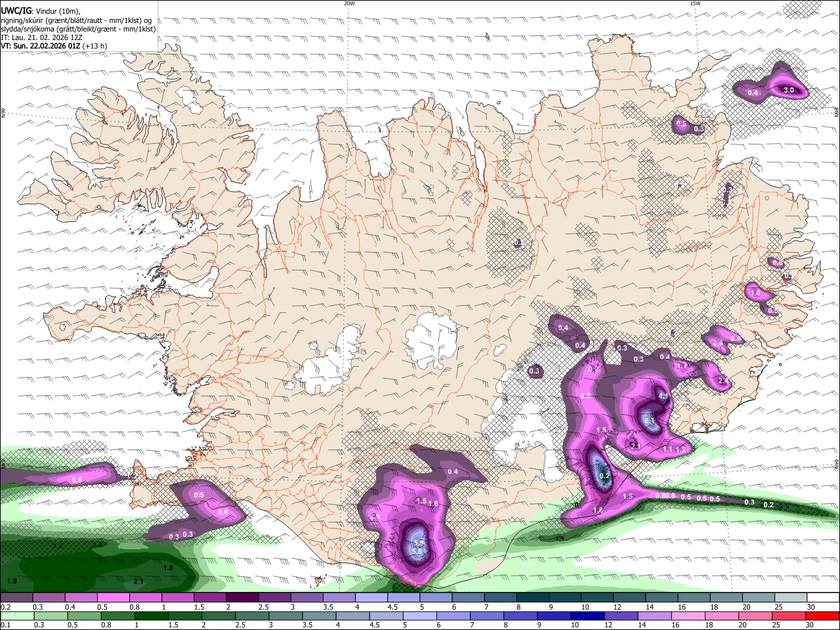Screen dimensions: 840x630
Task: Click the 'slydda/snjókoma' legend description line
Action: coord(78,29)
